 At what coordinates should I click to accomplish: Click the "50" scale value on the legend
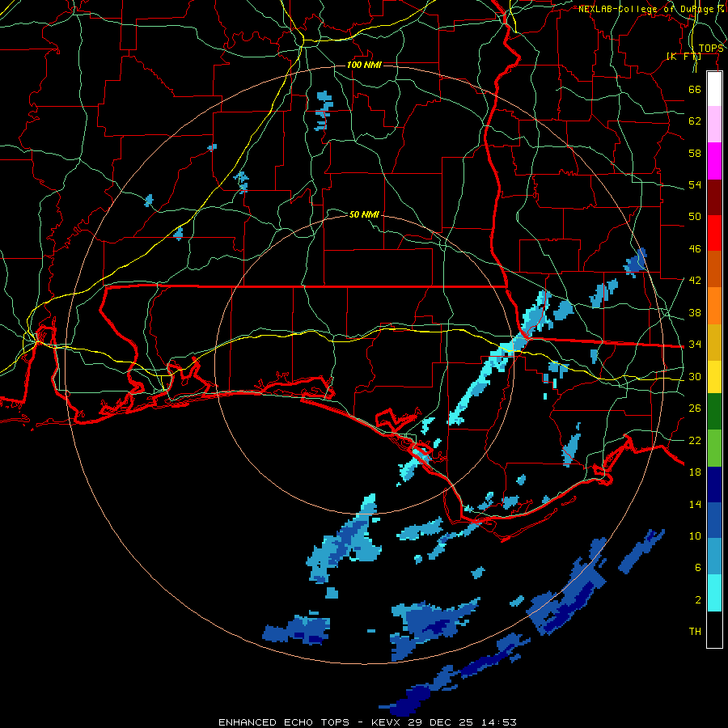695,217
